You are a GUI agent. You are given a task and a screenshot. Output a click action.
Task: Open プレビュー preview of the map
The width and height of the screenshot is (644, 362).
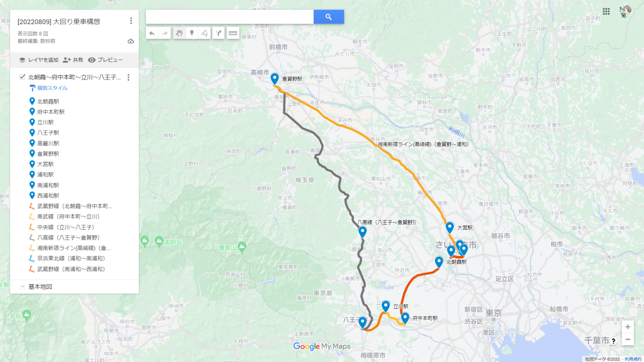[x=105, y=60]
